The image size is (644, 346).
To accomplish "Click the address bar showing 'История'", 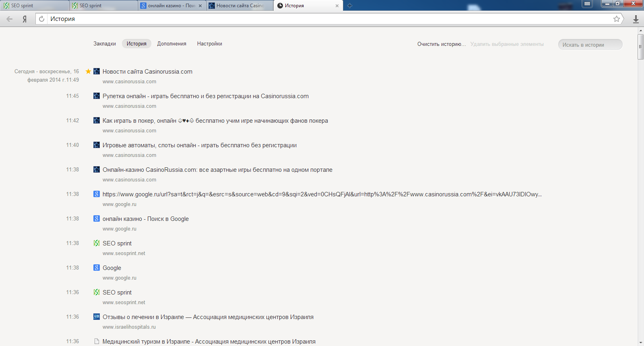I will point(329,19).
